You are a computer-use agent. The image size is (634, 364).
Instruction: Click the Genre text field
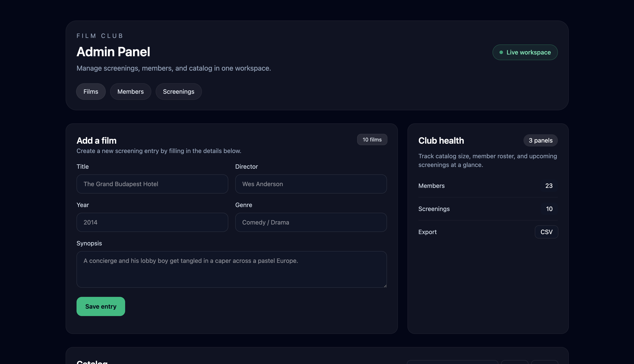point(311,222)
